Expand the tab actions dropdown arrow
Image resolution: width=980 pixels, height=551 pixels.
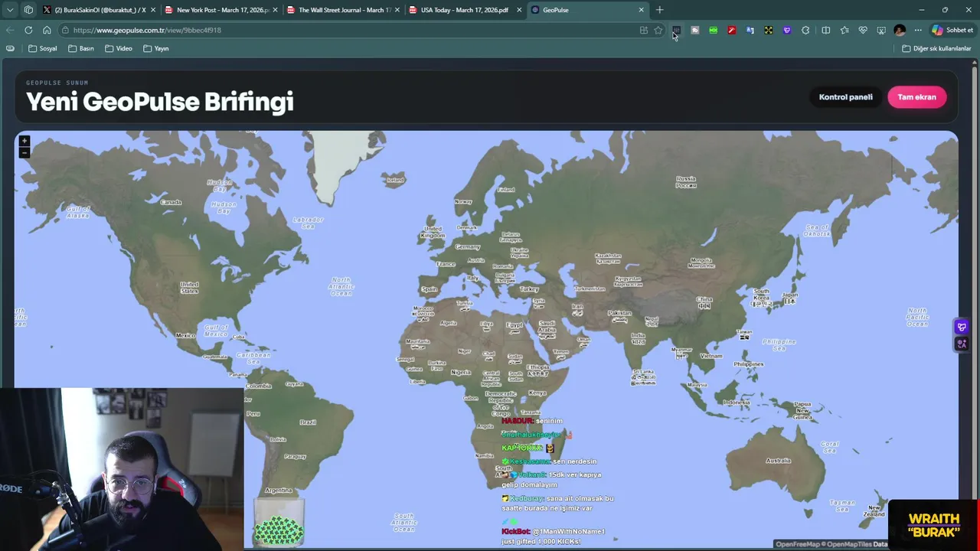point(10,10)
